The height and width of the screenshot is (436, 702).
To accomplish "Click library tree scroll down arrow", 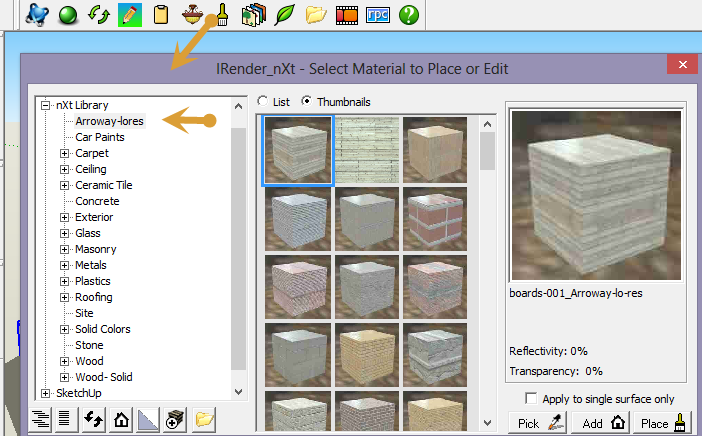I will click(x=239, y=392).
